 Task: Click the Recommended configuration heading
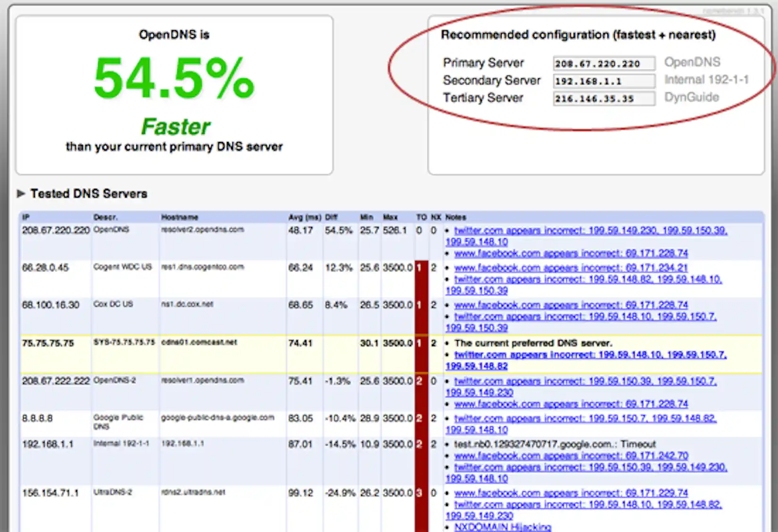[x=578, y=35]
